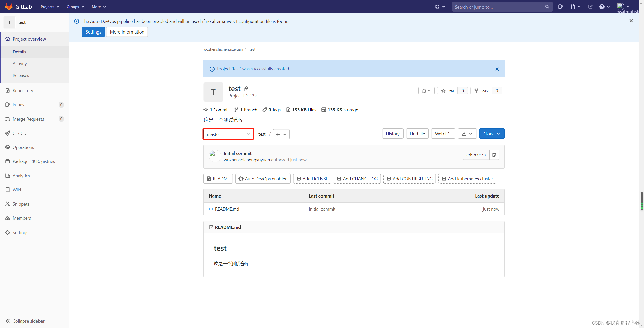The width and height of the screenshot is (644, 328).
Task: Fork the test project
Action: tap(481, 91)
